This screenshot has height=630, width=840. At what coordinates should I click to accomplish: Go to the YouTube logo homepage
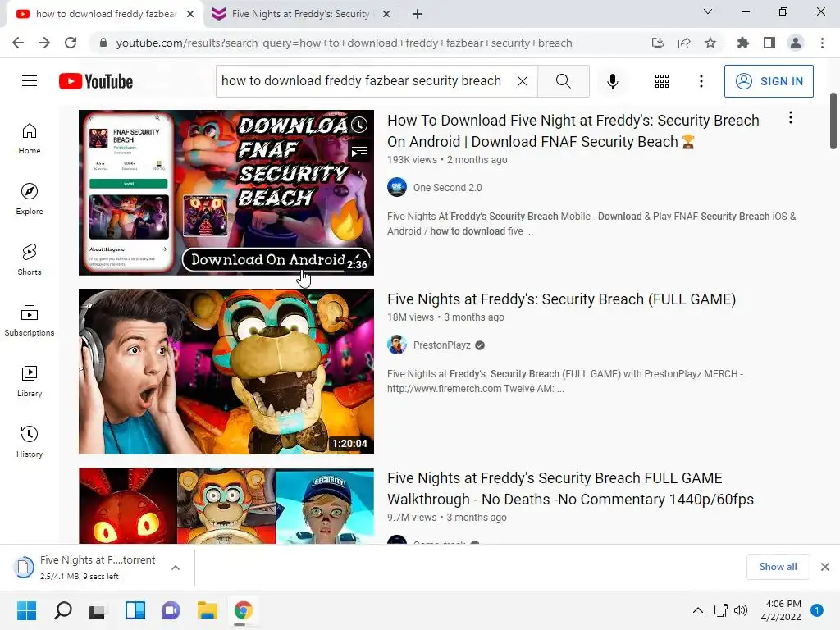pos(96,81)
